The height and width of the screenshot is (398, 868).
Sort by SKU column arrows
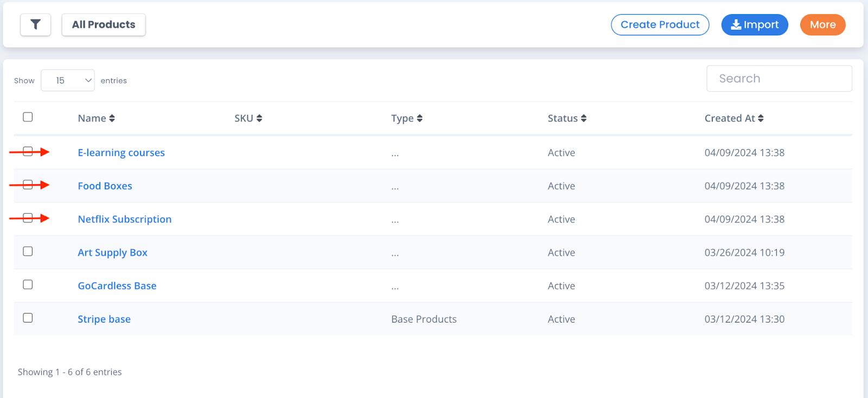click(x=259, y=118)
